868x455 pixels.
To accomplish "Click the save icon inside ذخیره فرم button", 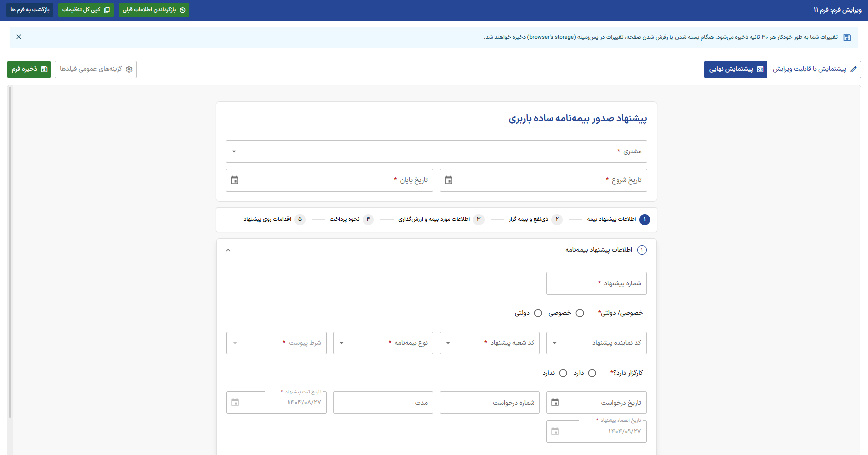I will click(x=45, y=69).
